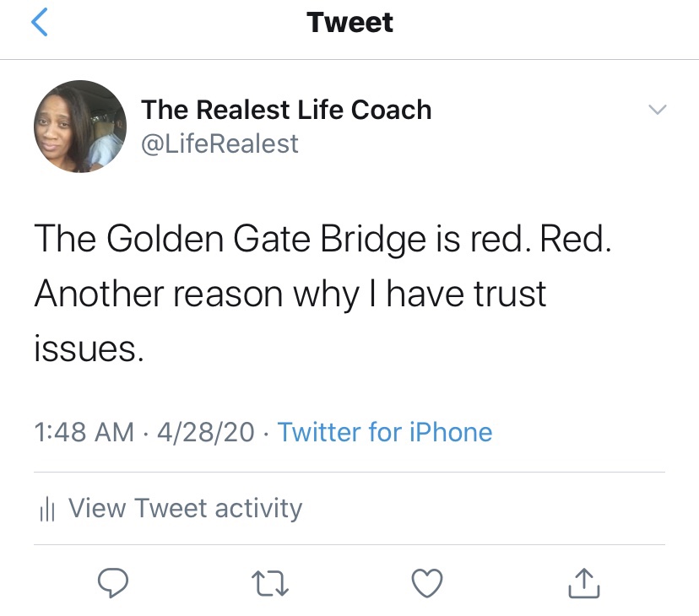Screen dimensions: 699x616
Task: Tap the back arrow in header
Action: 38,22
